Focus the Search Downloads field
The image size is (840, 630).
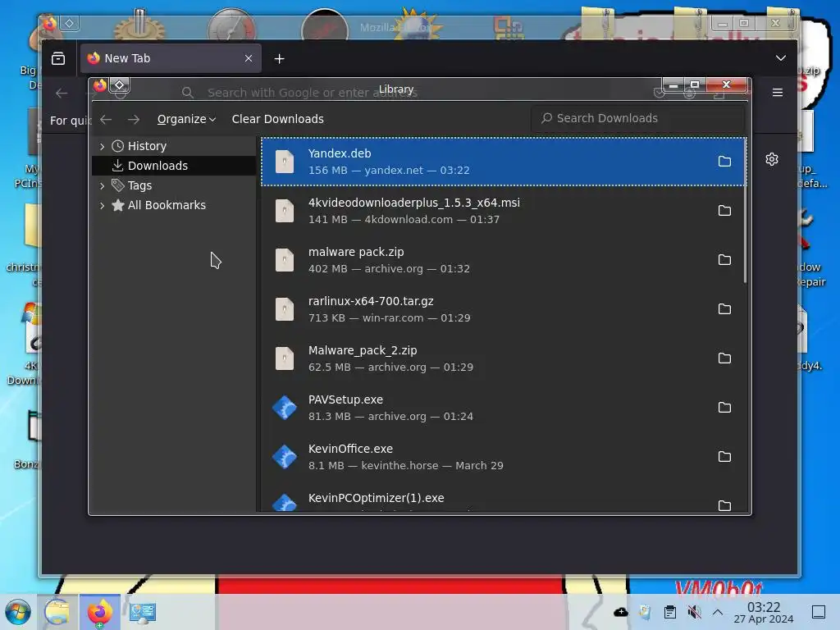pyautogui.click(x=637, y=118)
